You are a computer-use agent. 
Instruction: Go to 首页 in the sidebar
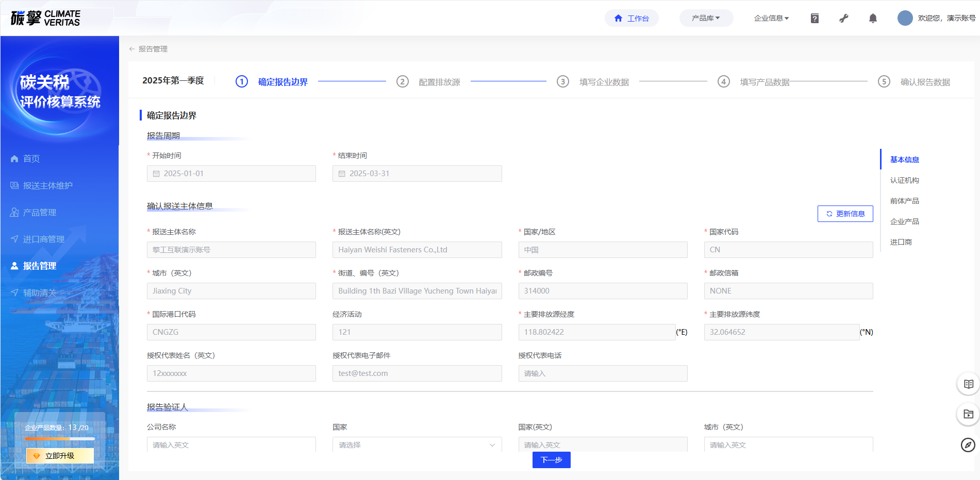coord(31,159)
